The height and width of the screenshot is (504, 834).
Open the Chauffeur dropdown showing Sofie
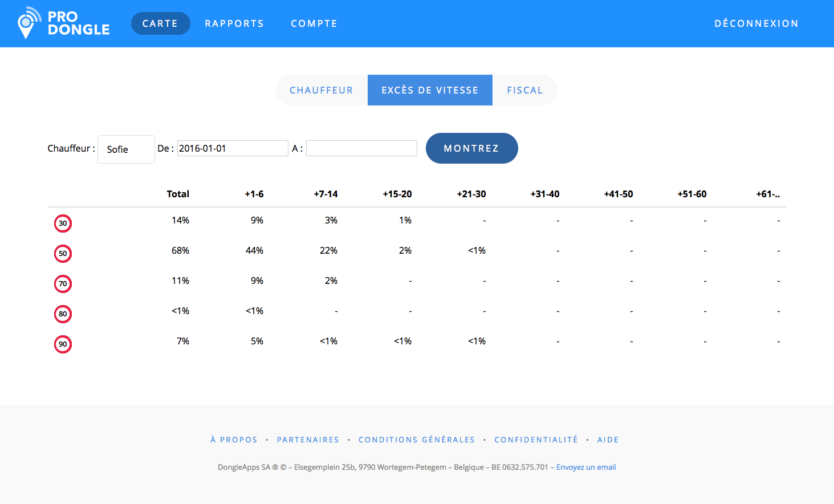126,149
